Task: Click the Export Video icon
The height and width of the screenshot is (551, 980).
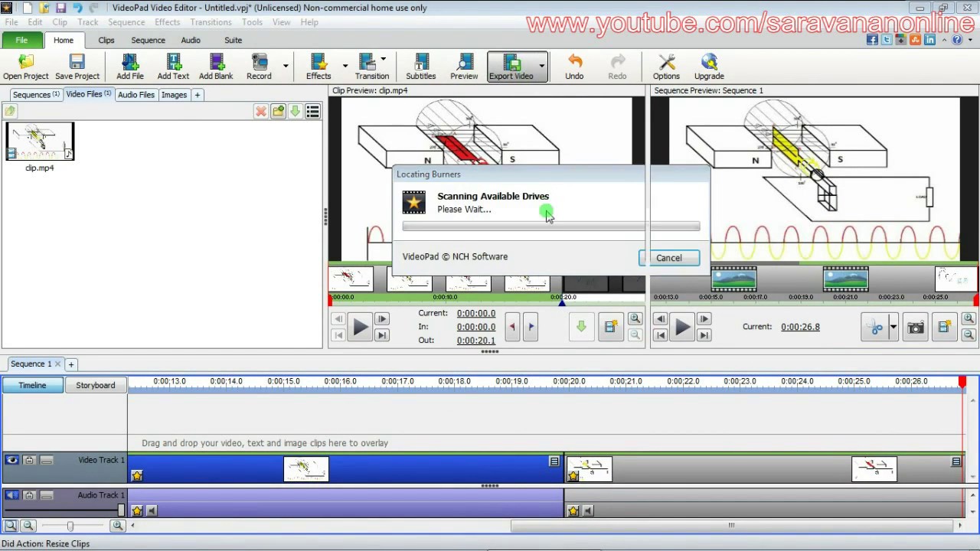Action: pyautogui.click(x=511, y=67)
